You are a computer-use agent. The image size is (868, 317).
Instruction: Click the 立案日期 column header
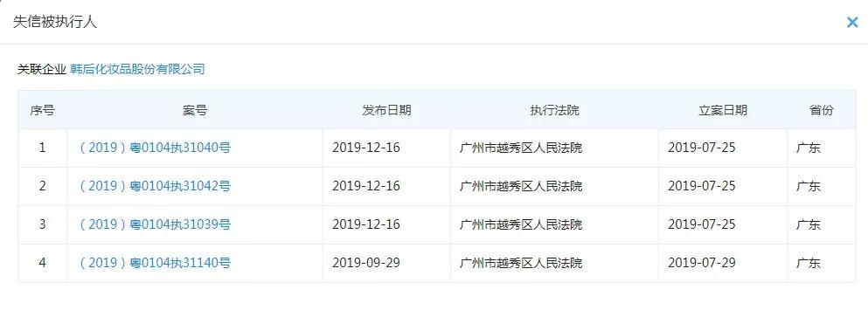pos(723,110)
